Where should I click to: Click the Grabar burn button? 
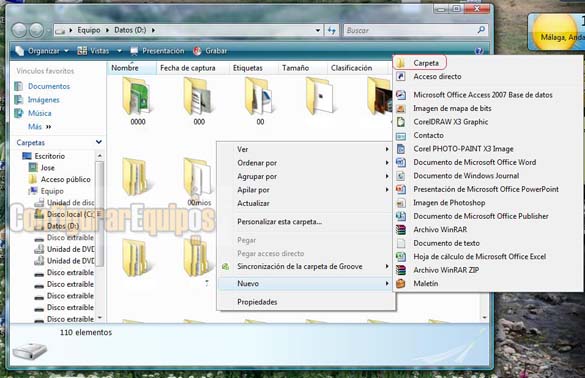210,51
